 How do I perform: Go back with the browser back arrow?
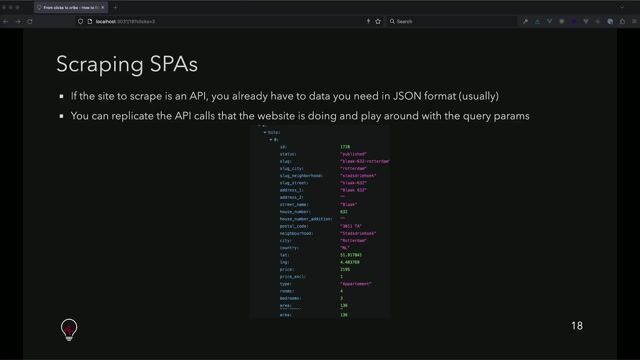click(x=6, y=21)
